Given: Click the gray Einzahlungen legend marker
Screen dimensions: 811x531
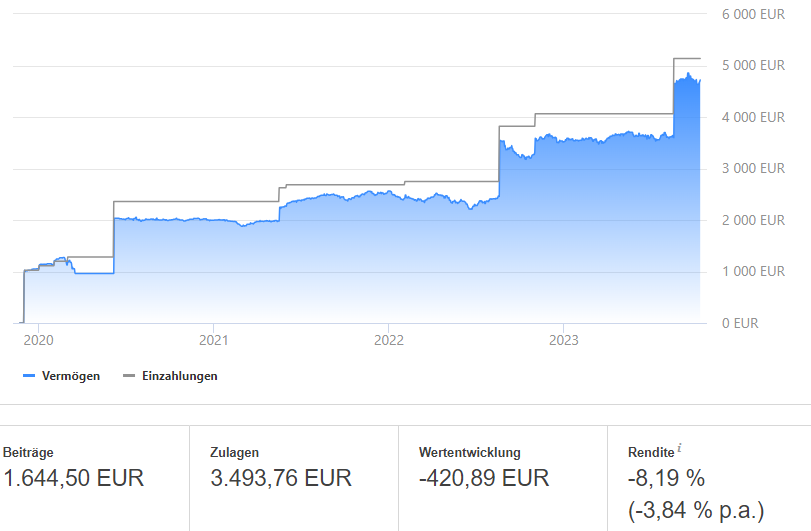Looking at the screenshot, I should (128, 376).
